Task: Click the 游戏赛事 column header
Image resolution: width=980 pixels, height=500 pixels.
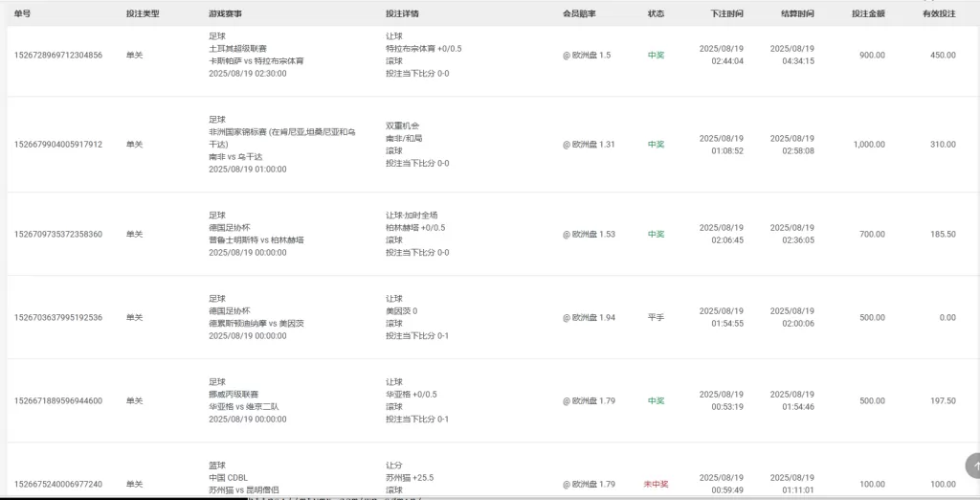Action: (226, 13)
